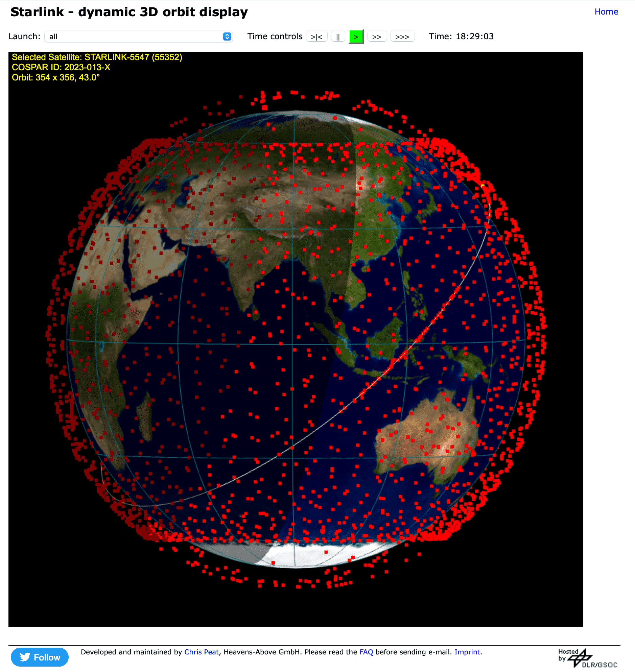Click the Selected Satellite STARLINK-5547 text
Screen dimensions: 635x672
point(97,57)
